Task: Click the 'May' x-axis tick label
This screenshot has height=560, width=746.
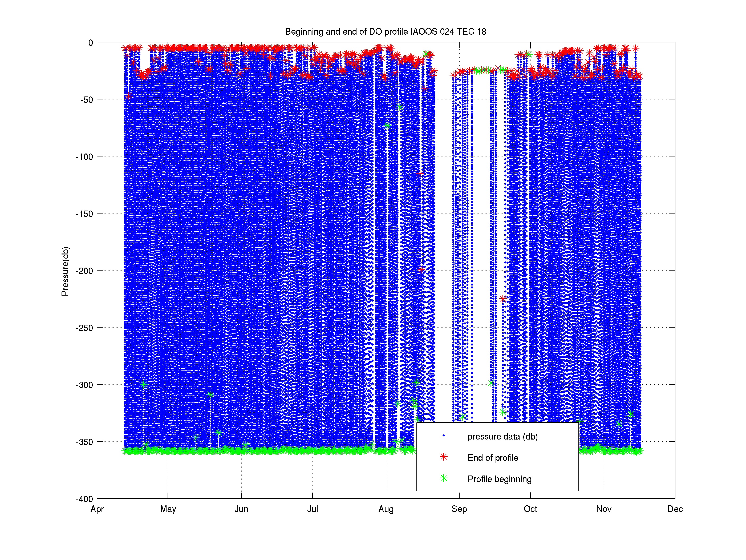Action: 168,509
